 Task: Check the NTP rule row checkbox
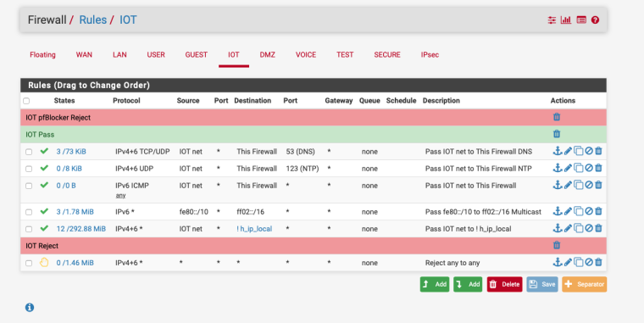pos(29,169)
